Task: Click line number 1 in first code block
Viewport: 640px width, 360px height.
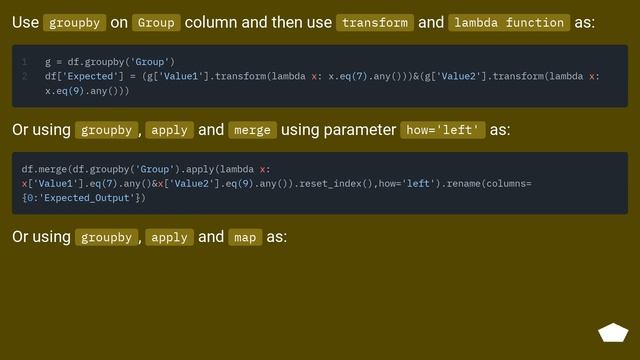Action: pos(24,62)
